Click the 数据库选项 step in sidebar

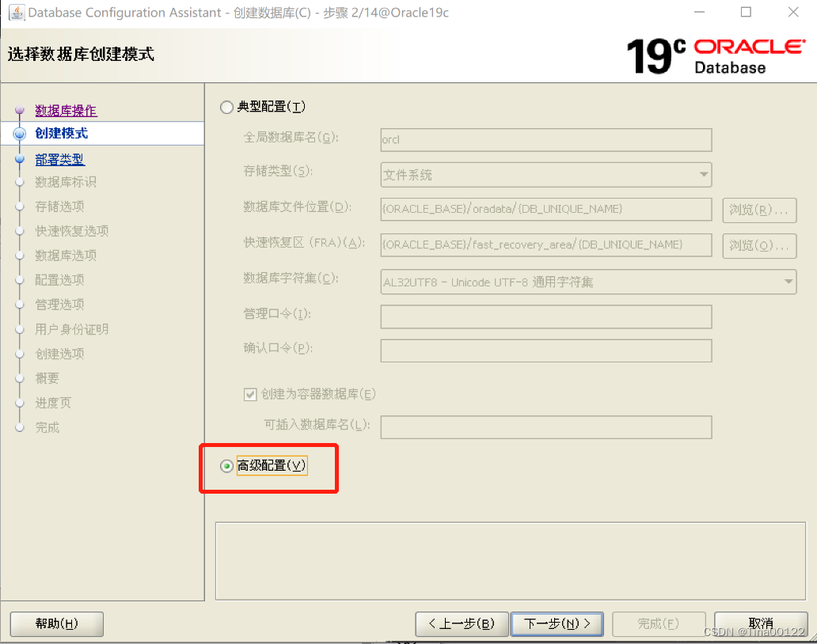tap(66, 255)
